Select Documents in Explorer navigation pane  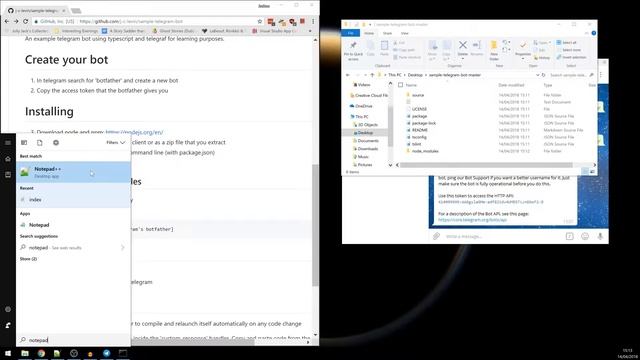368,141
